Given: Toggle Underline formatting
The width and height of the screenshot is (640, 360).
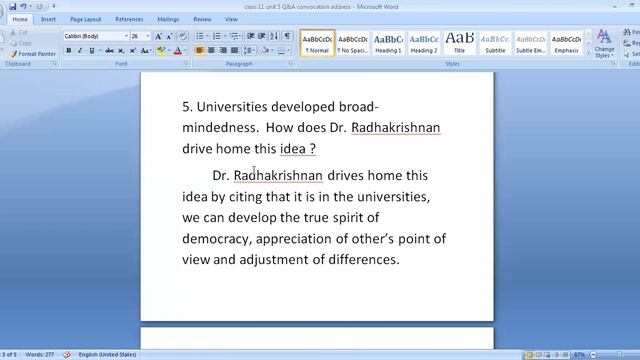Looking at the screenshot, I should [x=91, y=51].
